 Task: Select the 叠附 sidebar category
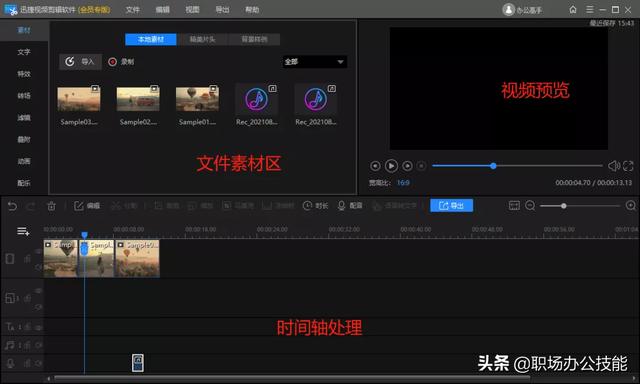24,139
